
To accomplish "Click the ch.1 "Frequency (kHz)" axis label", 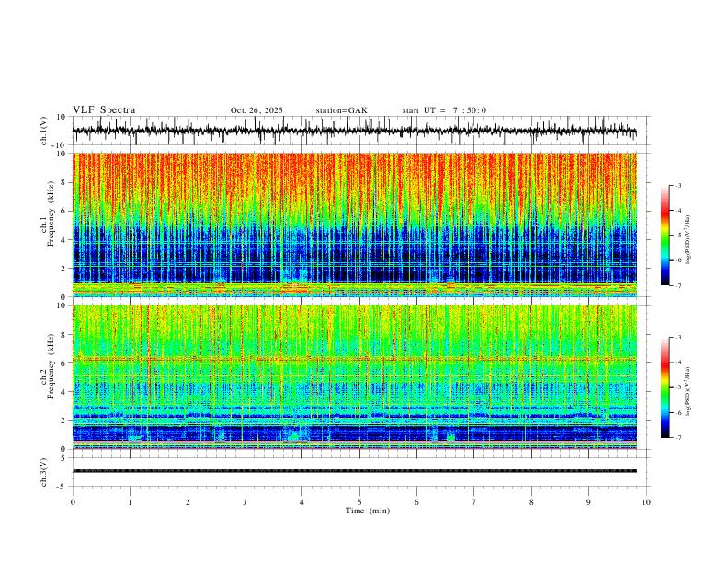I will pos(51,213).
